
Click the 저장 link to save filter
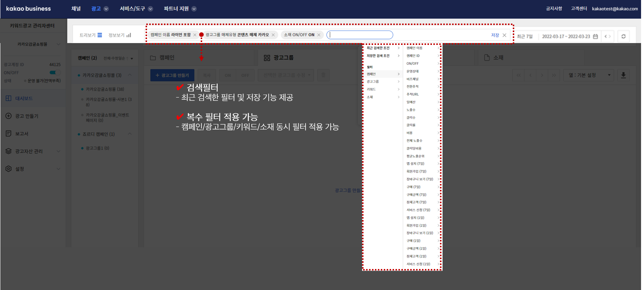[495, 35]
